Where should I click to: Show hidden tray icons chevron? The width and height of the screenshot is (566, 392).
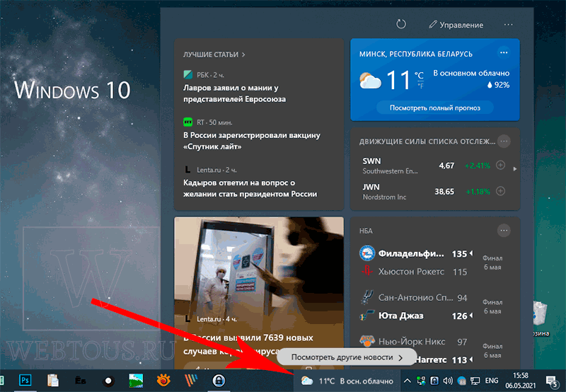pyautogui.click(x=407, y=381)
